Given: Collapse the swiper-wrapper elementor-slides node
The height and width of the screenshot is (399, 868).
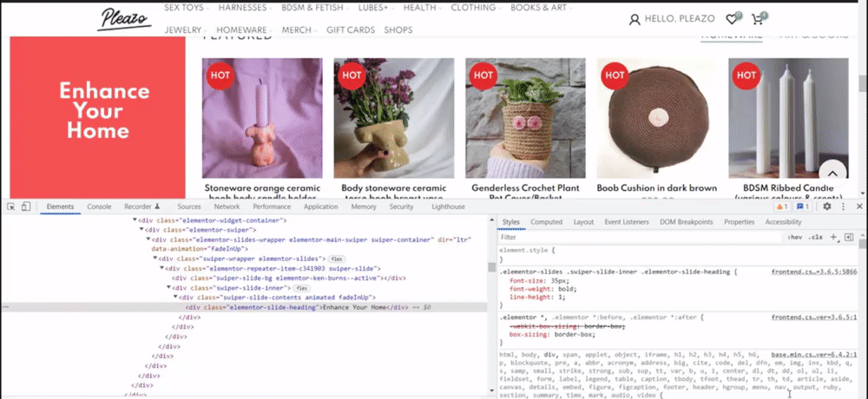Looking at the screenshot, I should [x=155, y=258].
